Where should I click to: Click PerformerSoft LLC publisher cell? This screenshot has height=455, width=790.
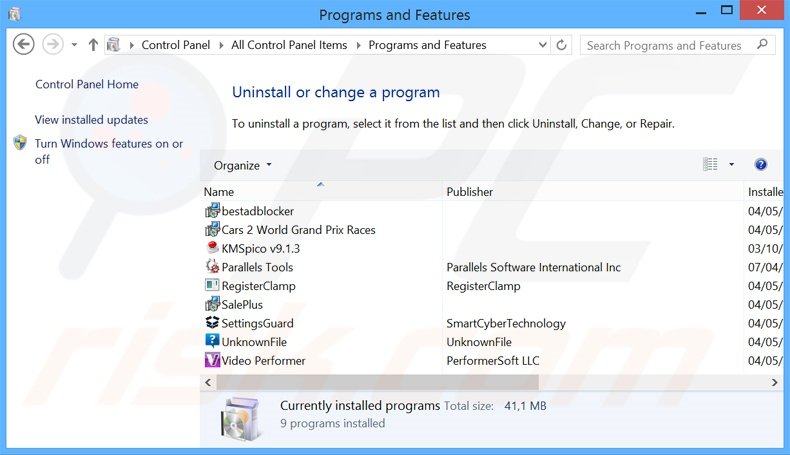[x=493, y=360]
